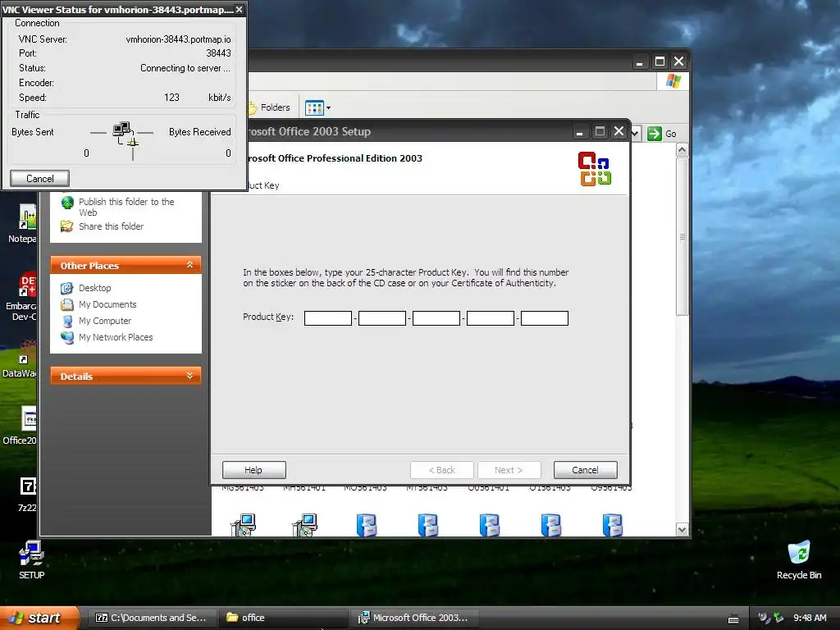The height and width of the screenshot is (630, 840).
Task: Select the DataWa desktop shortcut
Action: (x=20, y=359)
